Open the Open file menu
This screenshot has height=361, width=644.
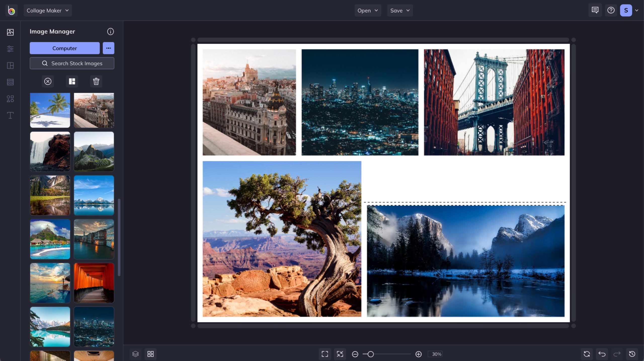click(x=368, y=10)
